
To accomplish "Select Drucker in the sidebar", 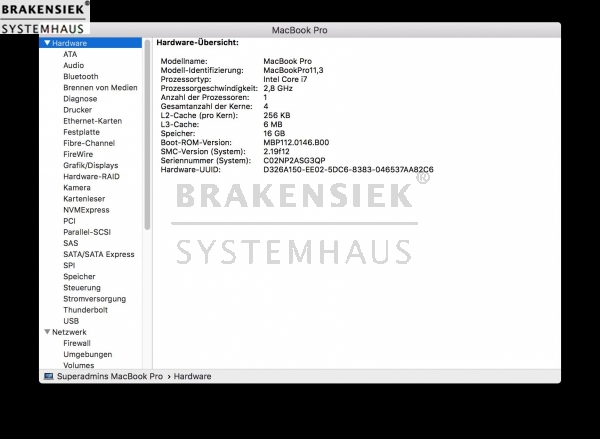I will tap(77, 110).
